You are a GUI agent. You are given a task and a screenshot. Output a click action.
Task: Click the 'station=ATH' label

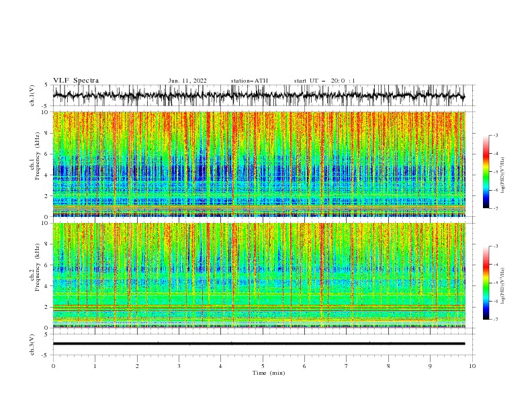point(249,81)
